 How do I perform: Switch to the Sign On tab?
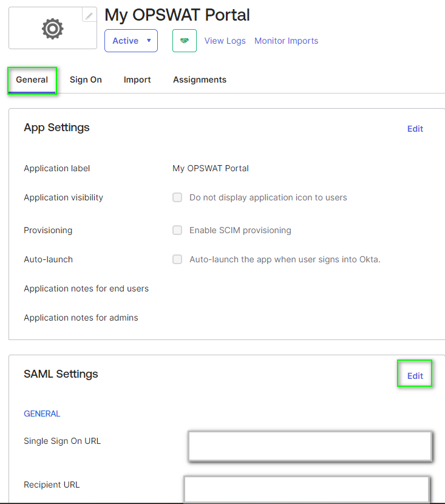(86, 80)
